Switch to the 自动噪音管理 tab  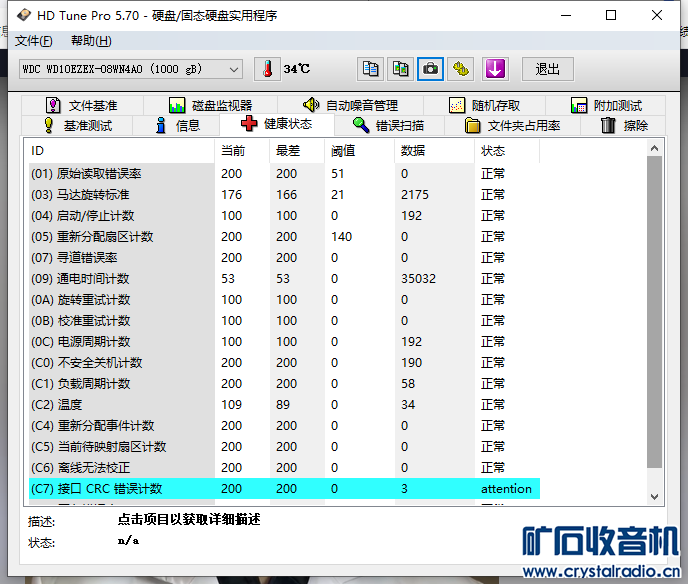click(x=350, y=105)
